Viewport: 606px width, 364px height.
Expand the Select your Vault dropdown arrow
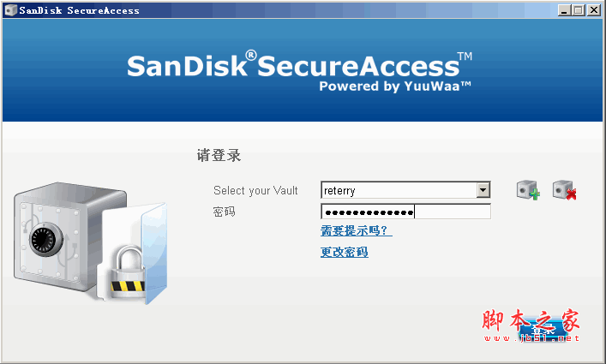[x=483, y=190]
